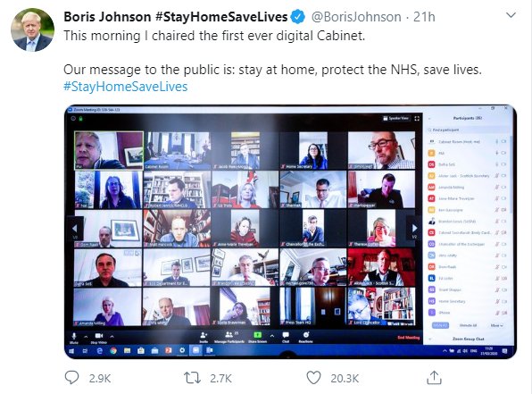Open the Zoom Invite icon
532x394 pixels.
204,338
